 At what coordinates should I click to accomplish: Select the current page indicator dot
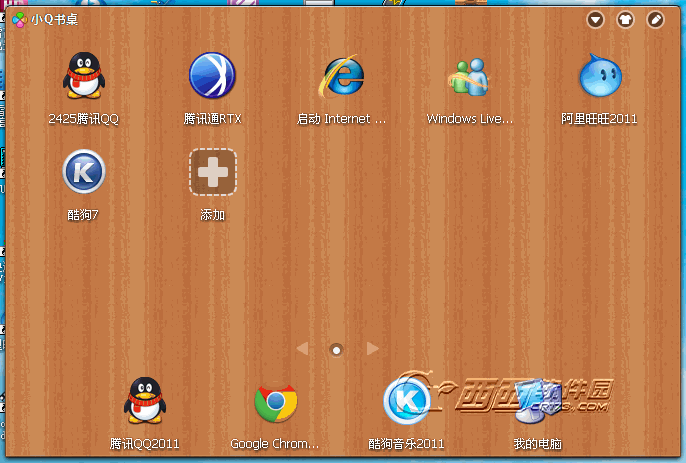coord(336,350)
